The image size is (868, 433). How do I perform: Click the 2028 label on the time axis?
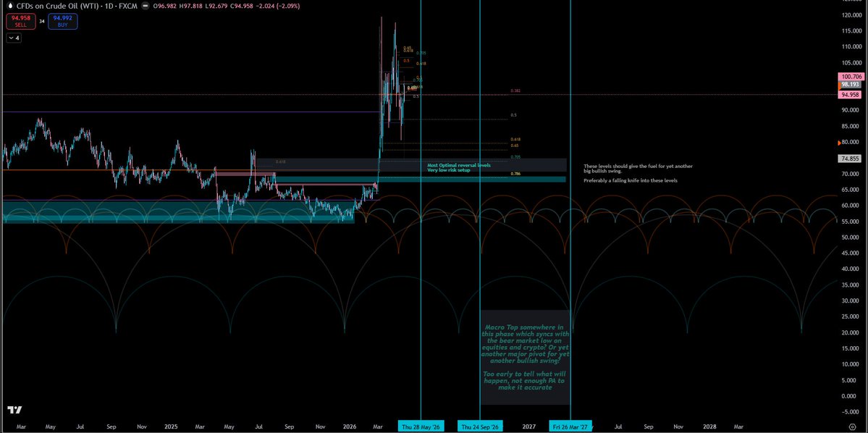click(709, 427)
